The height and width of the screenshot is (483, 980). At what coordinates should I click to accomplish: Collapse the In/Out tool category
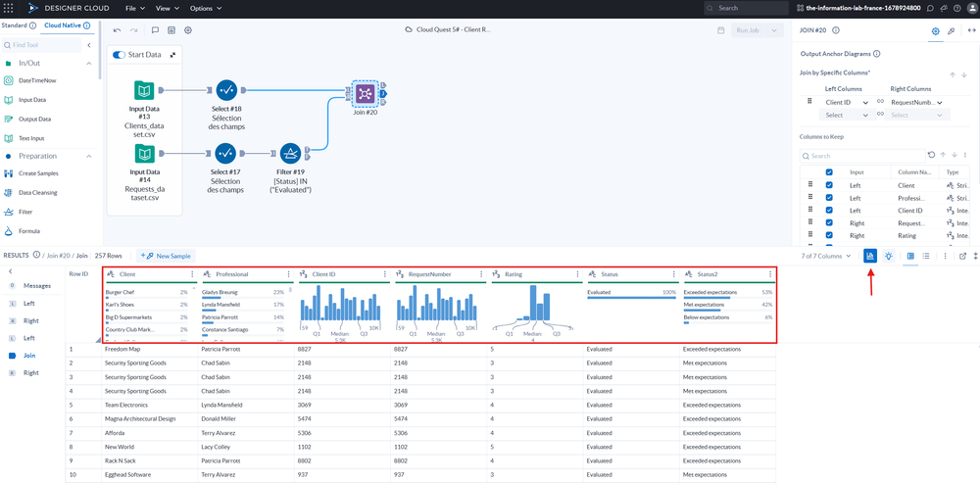pyautogui.click(x=89, y=63)
